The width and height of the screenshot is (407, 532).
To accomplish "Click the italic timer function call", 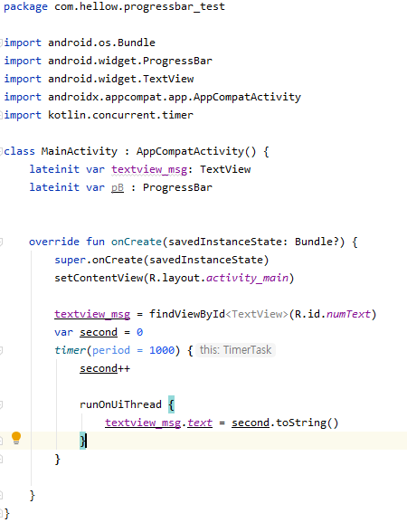I will click(71, 350).
